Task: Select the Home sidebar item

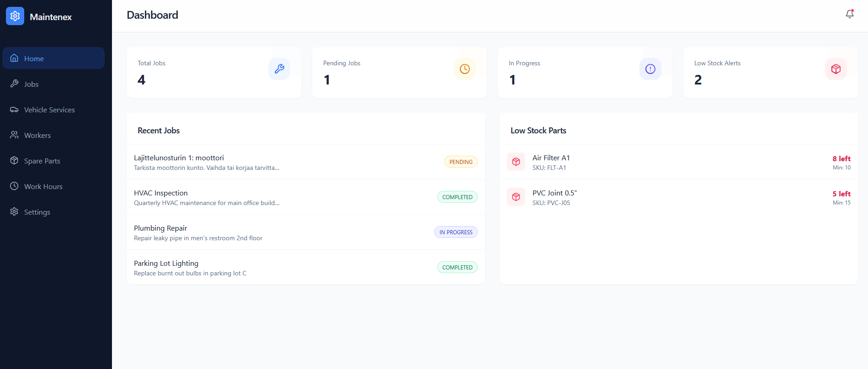Action: [x=34, y=58]
